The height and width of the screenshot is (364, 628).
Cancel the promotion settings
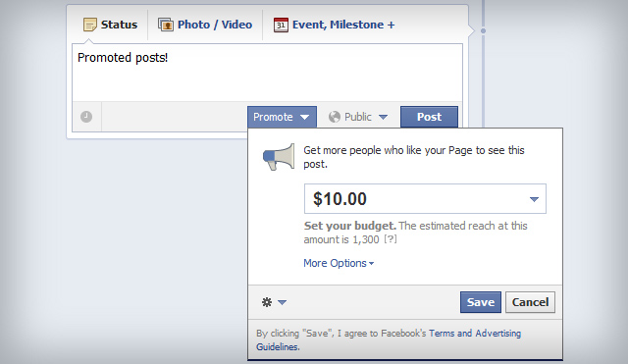pyautogui.click(x=530, y=302)
